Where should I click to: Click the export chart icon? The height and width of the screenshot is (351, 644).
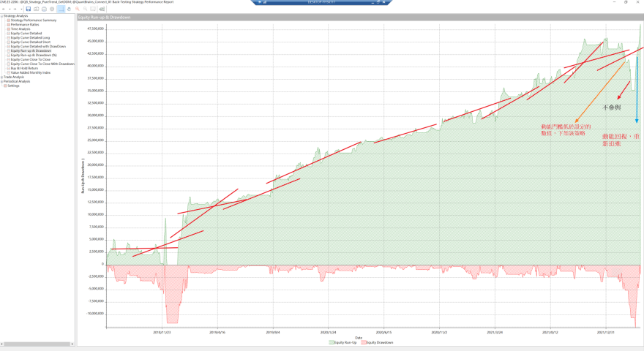(x=102, y=9)
